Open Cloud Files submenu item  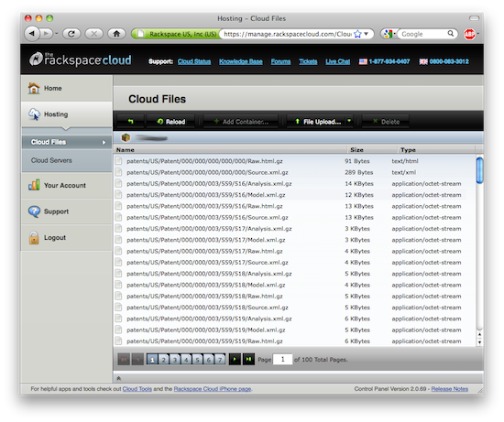(67, 142)
